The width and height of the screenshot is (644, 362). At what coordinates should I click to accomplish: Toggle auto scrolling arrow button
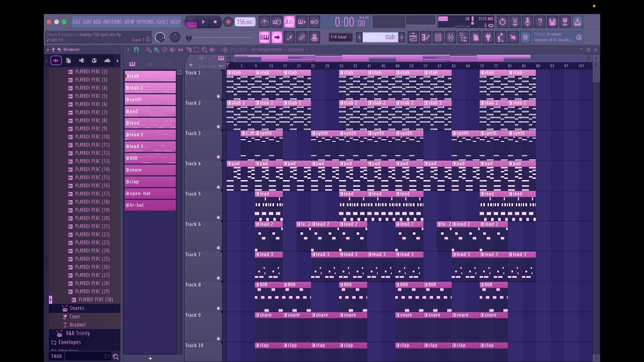click(277, 37)
